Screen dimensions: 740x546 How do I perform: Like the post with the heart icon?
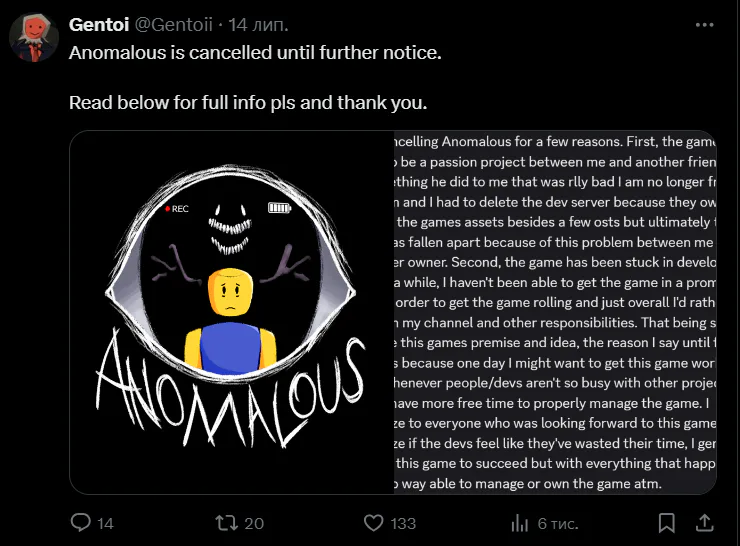point(374,523)
